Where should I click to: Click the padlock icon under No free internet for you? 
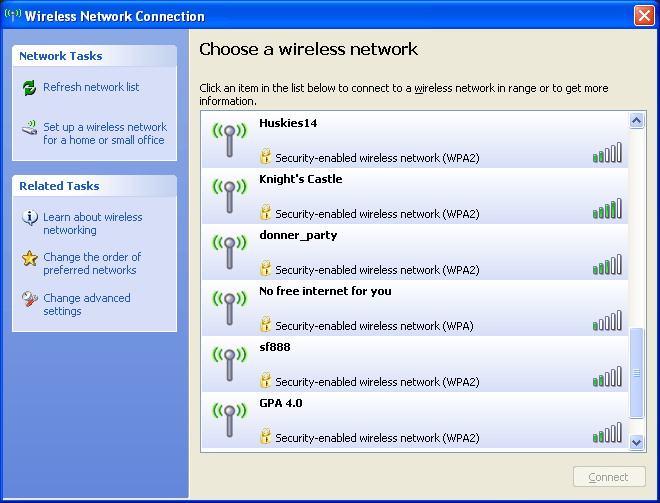[x=266, y=324]
